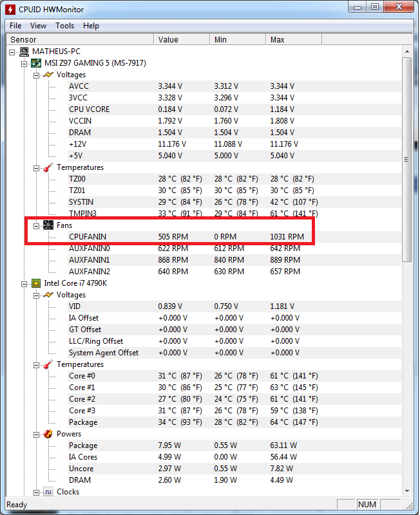
Task: Collapse the MATHEUS-PC root node
Action: click(x=12, y=52)
